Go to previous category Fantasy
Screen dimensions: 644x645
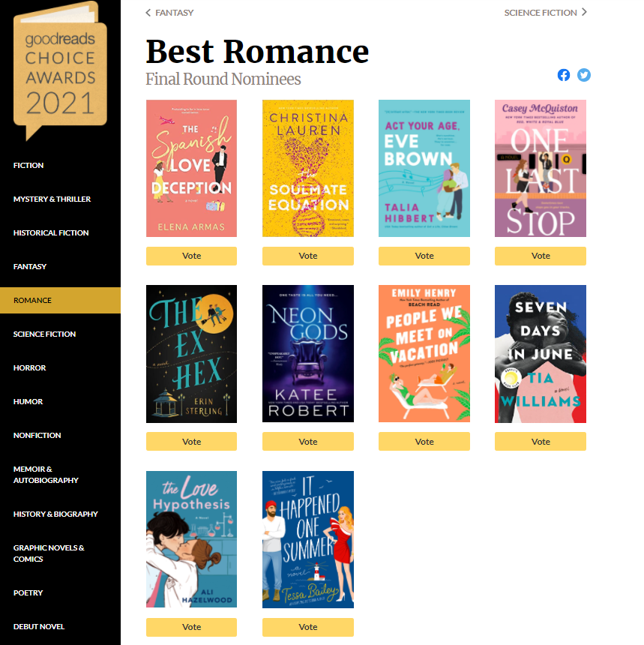pyautogui.click(x=169, y=13)
